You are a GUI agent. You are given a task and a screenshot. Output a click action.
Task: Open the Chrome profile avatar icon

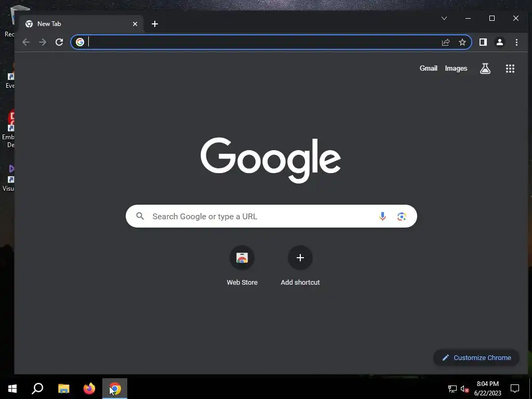[500, 42]
